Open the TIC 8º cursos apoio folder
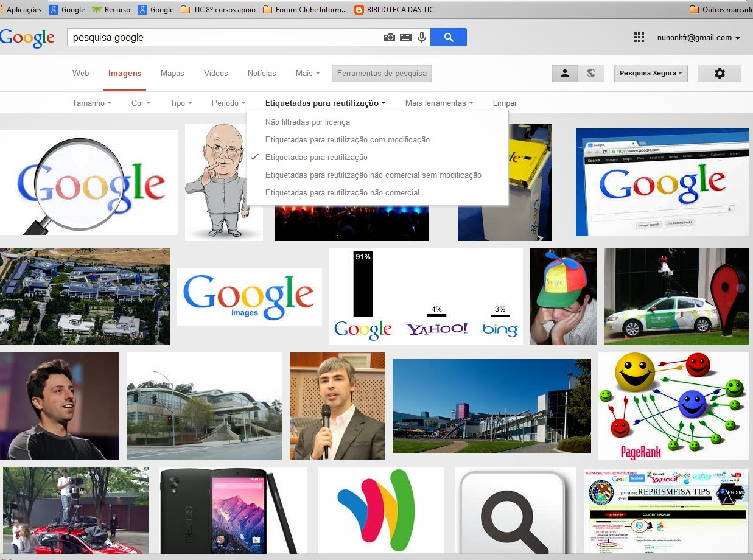 [218, 9]
